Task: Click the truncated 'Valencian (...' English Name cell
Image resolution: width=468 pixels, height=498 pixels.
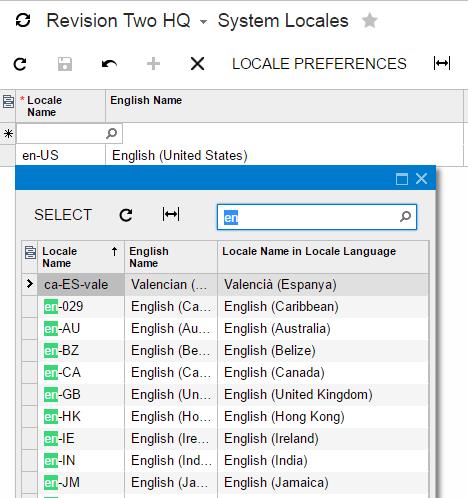Action: [171, 285]
